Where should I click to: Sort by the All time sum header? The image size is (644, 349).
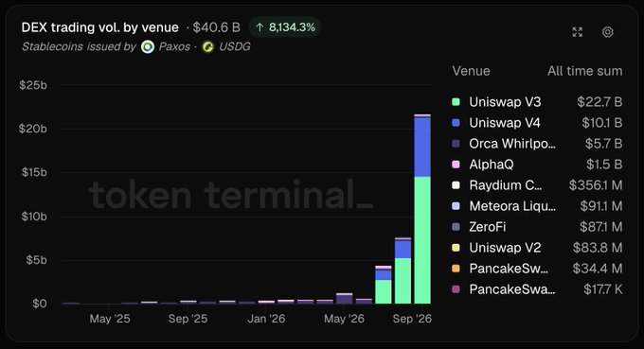point(585,71)
